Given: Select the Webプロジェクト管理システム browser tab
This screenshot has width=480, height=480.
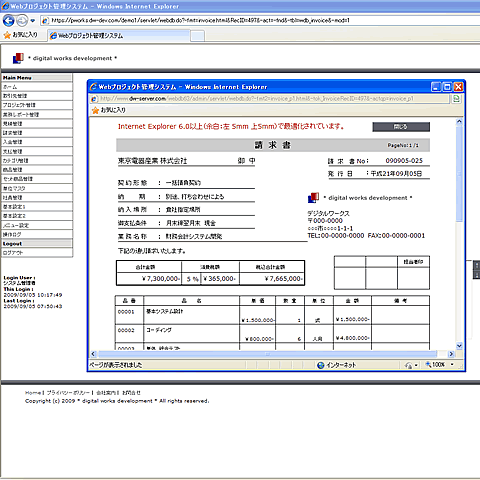Looking at the screenshot, I should (119, 36).
